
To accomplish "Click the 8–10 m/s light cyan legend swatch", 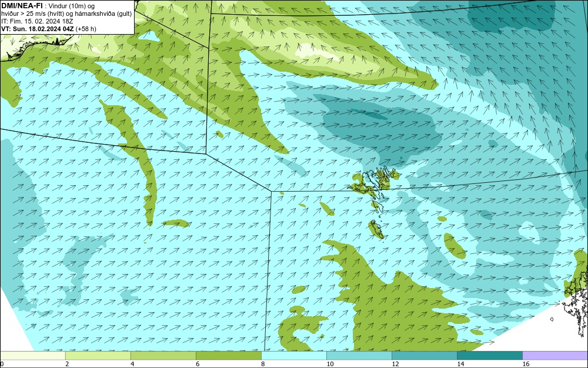I will [x=294, y=355].
